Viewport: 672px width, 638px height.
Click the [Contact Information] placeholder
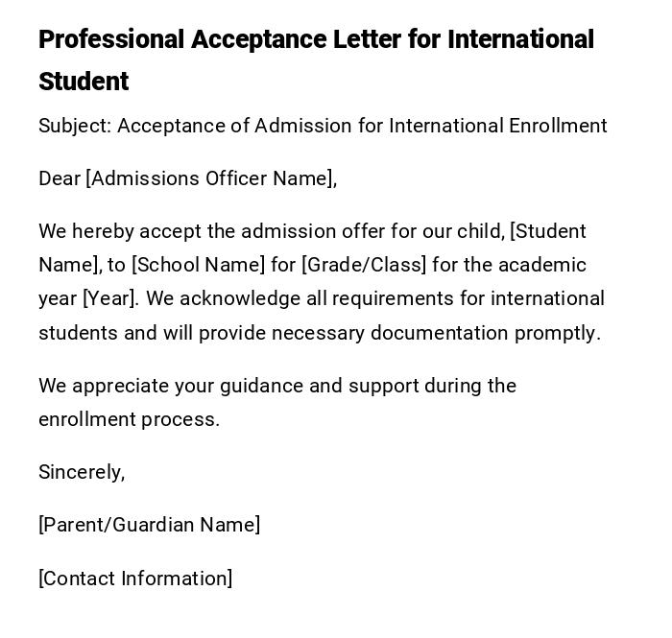click(x=135, y=579)
